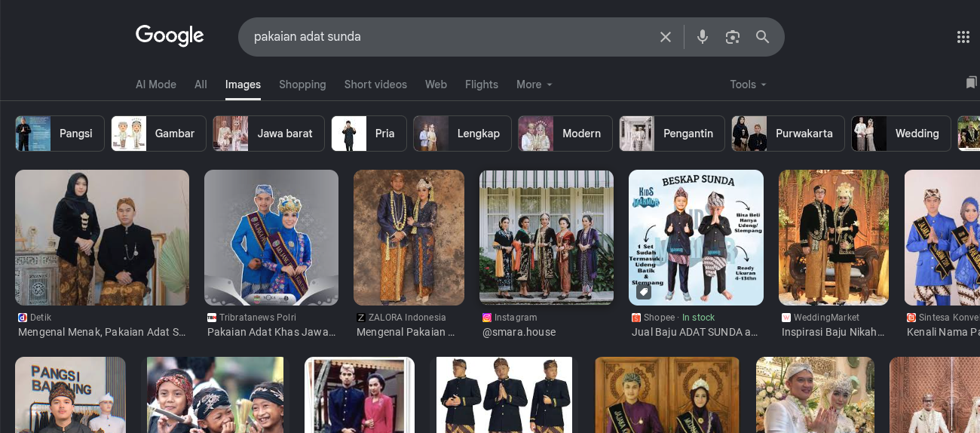This screenshot has height=433, width=980.
Task: Open the Tribratanews blue costume thumbnail
Action: [271, 238]
